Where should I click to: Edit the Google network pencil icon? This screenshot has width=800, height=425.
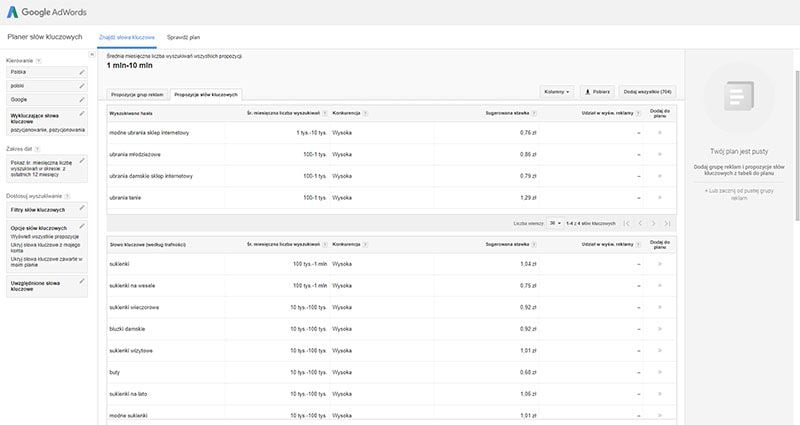[82, 100]
